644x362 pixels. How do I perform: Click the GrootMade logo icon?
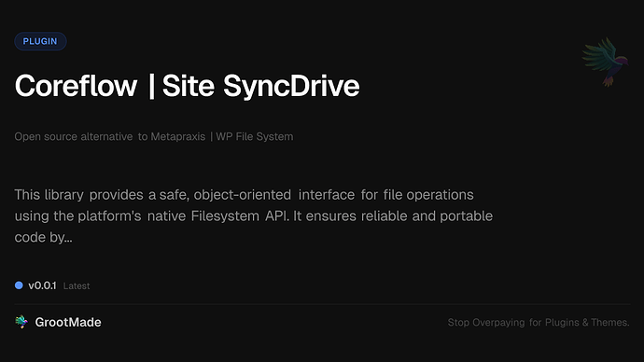pos(21,322)
